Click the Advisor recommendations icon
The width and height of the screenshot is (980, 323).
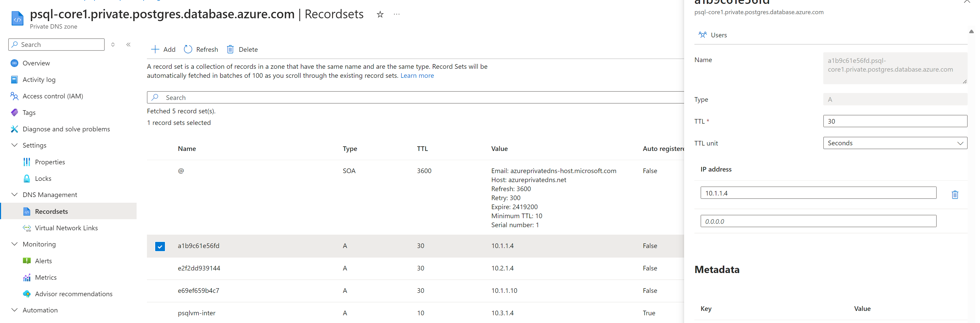[x=27, y=294]
